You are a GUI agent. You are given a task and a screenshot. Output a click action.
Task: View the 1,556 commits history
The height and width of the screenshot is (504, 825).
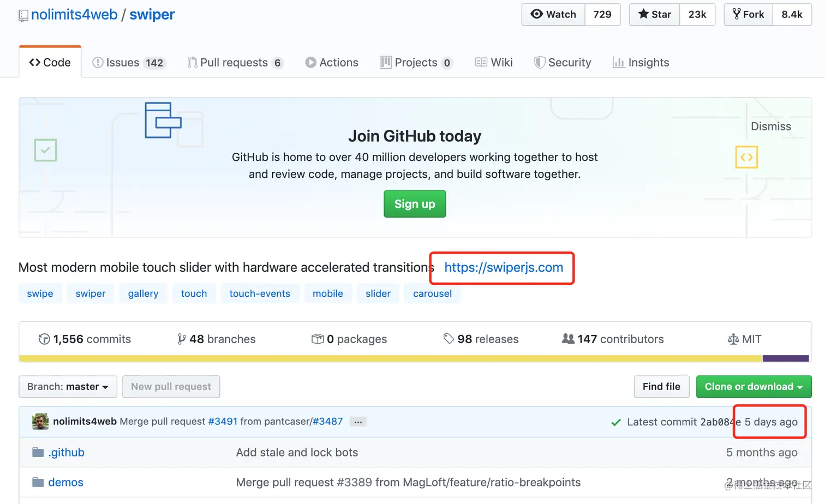85,339
